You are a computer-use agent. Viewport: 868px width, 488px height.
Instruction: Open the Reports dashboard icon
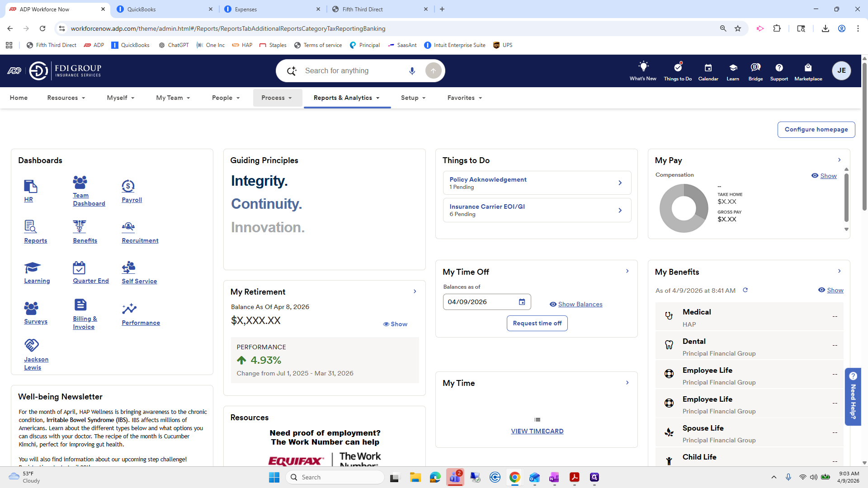tap(30, 226)
